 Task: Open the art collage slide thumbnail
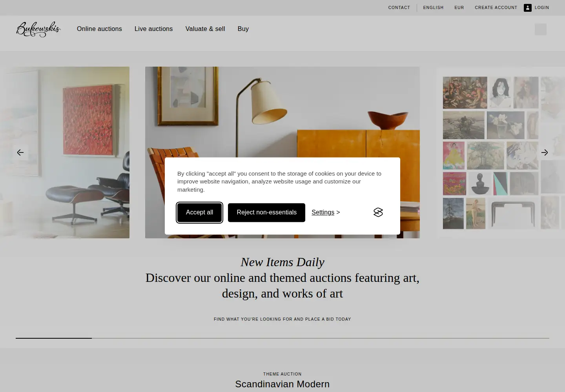[x=501, y=152]
